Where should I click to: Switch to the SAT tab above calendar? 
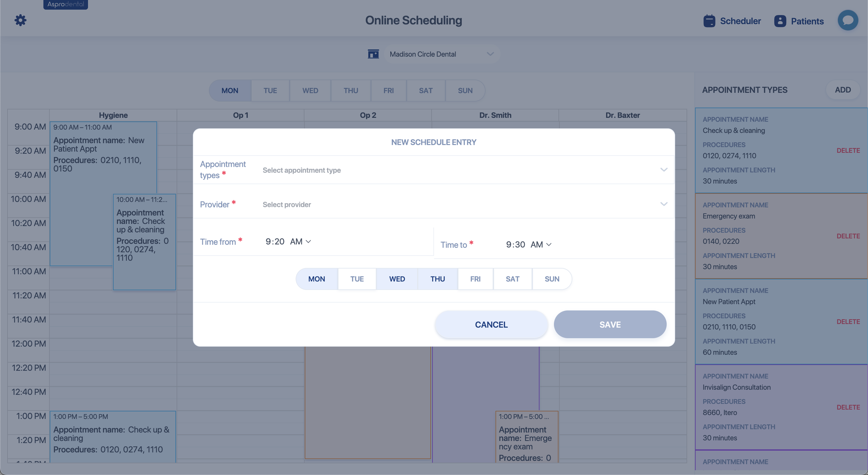(425, 91)
